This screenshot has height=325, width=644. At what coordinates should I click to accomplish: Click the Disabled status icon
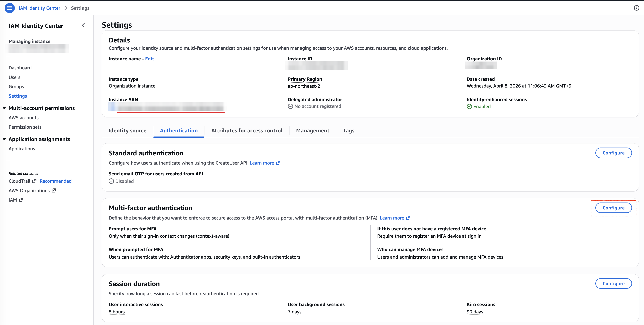pos(111,181)
